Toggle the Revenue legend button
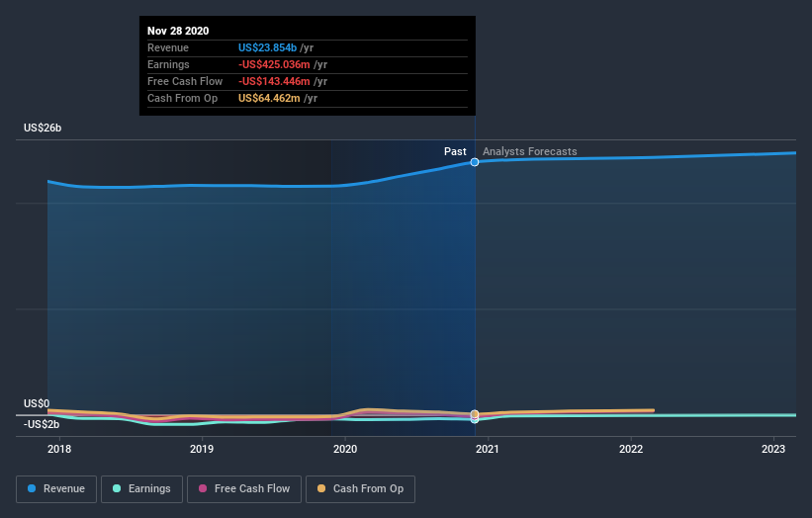Viewport: 812px width, 518px height. pos(56,489)
